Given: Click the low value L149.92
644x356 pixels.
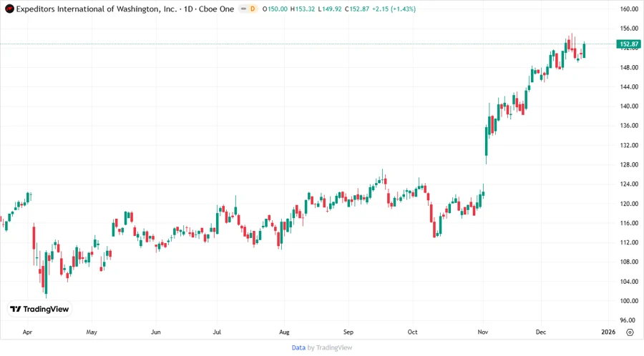Looking at the screenshot, I should (330, 9).
